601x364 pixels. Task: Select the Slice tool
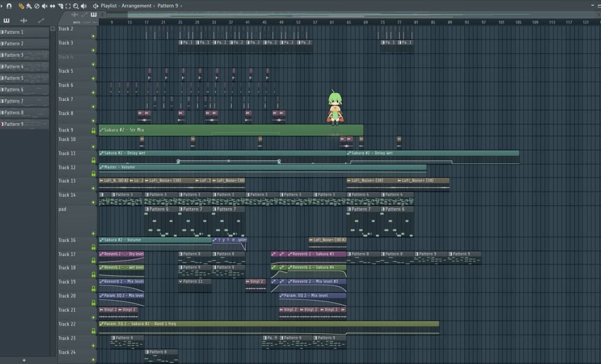(61, 6)
